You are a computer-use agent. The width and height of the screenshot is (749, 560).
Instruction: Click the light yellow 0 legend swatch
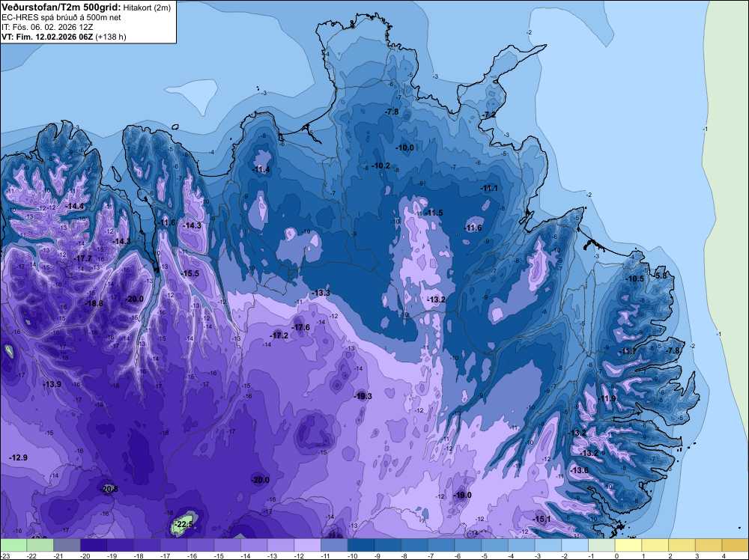click(x=628, y=545)
